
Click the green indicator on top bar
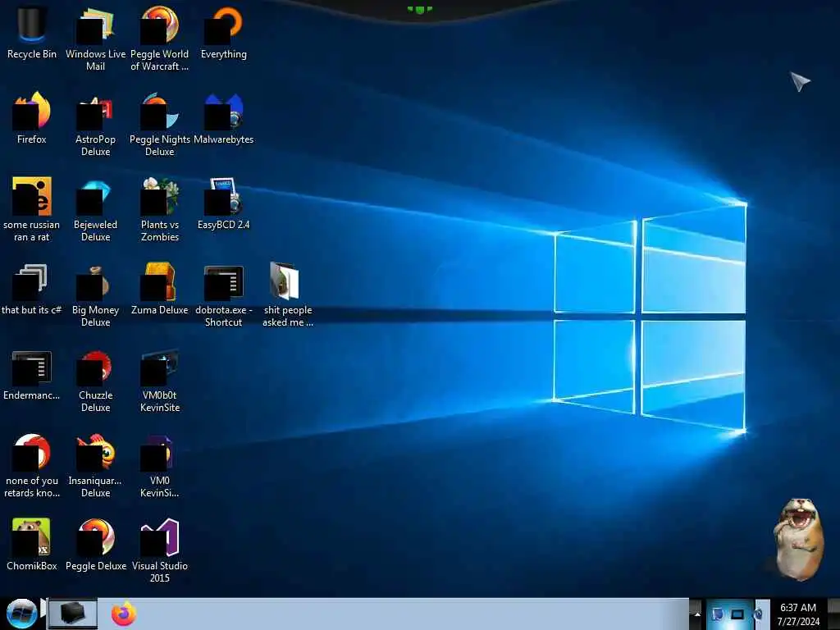tap(419, 10)
